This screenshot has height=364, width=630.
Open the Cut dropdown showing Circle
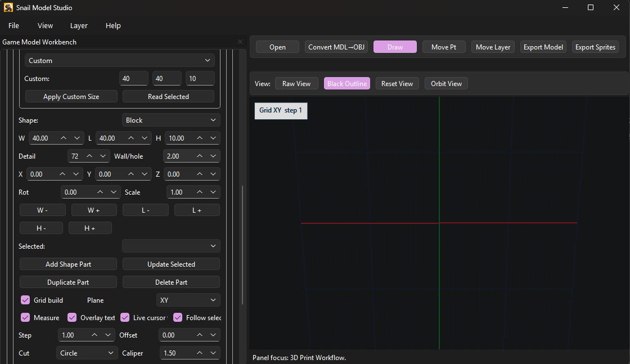[87, 353]
